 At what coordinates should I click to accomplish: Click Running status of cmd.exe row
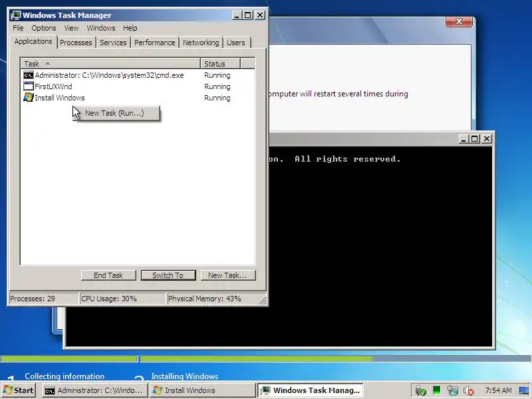tap(217, 75)
